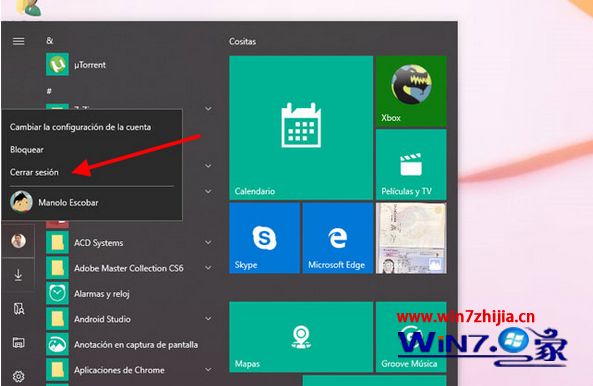The image size is (593, 386).
Task: Expand the Adobe Master Collection CS6 chevron
Action: [x=208, y=268]
